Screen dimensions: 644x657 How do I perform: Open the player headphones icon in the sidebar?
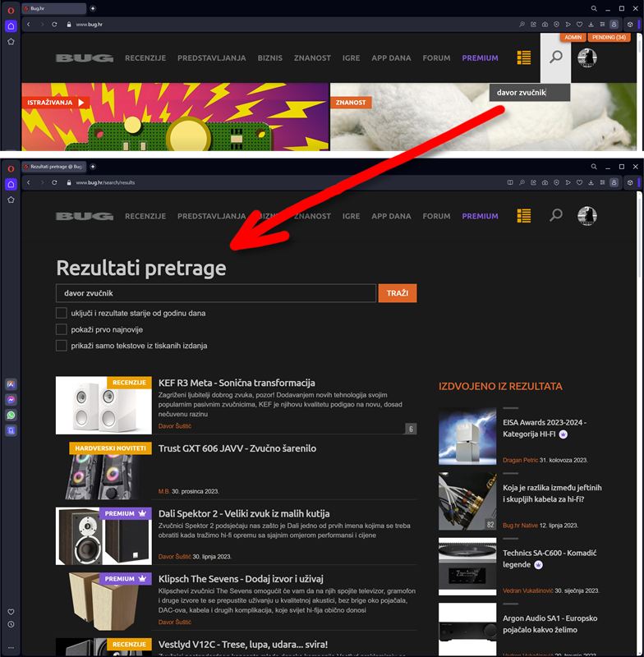pos(11,430)
